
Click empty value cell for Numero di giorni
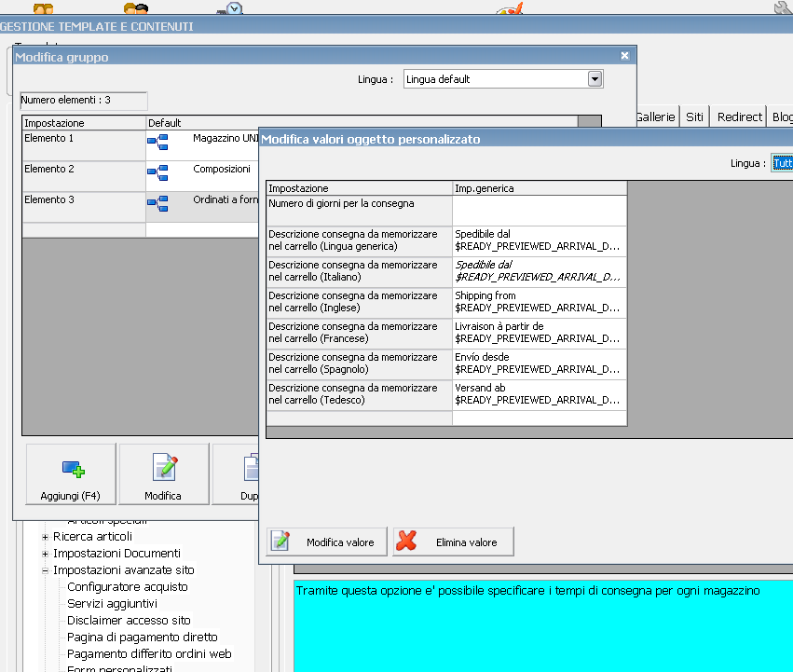tap(540, 211)
